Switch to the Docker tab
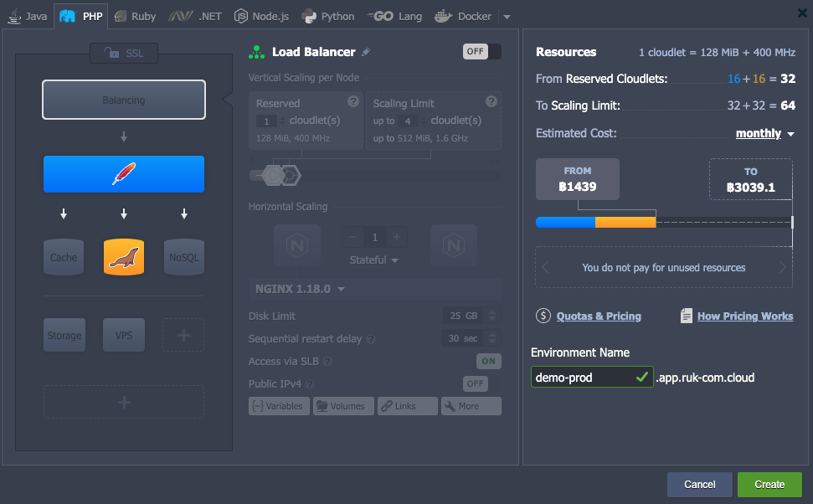This screenshot has width=813, height=504. click(x=463, y=16)
